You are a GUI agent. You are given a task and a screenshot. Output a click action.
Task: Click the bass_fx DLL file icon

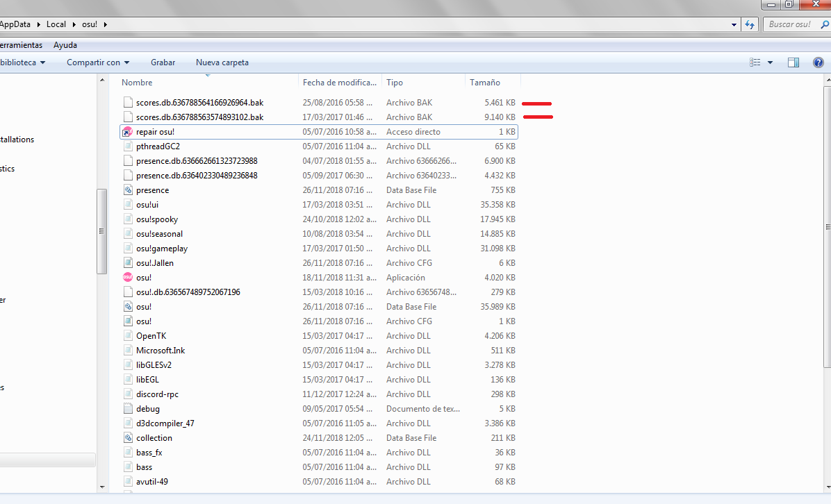point(128,453)
